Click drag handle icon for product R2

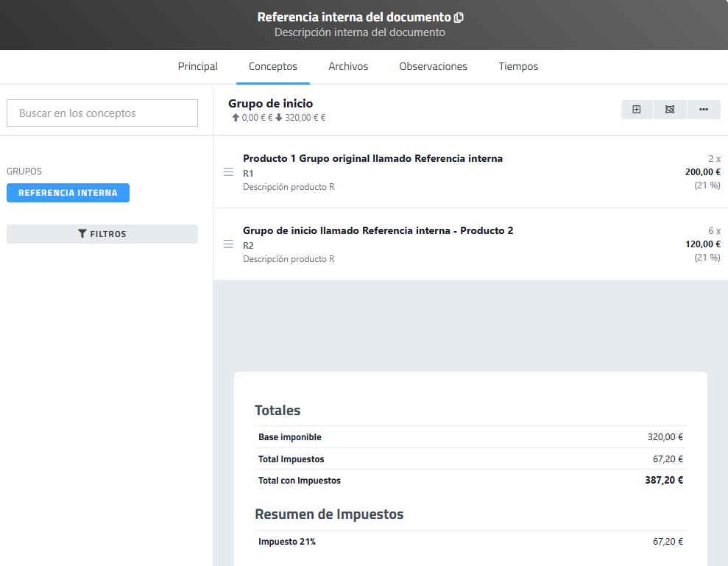point(228,244)
